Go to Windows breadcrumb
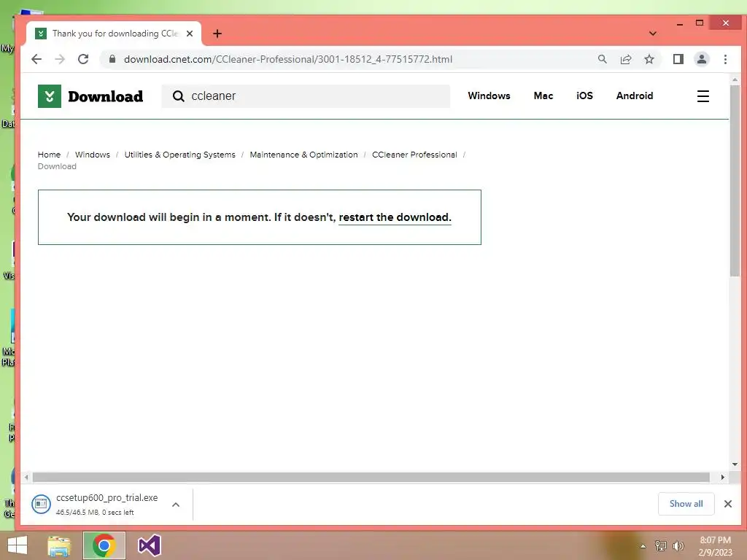The width and height of the screenshot is (747, 560). coord(93,155)
